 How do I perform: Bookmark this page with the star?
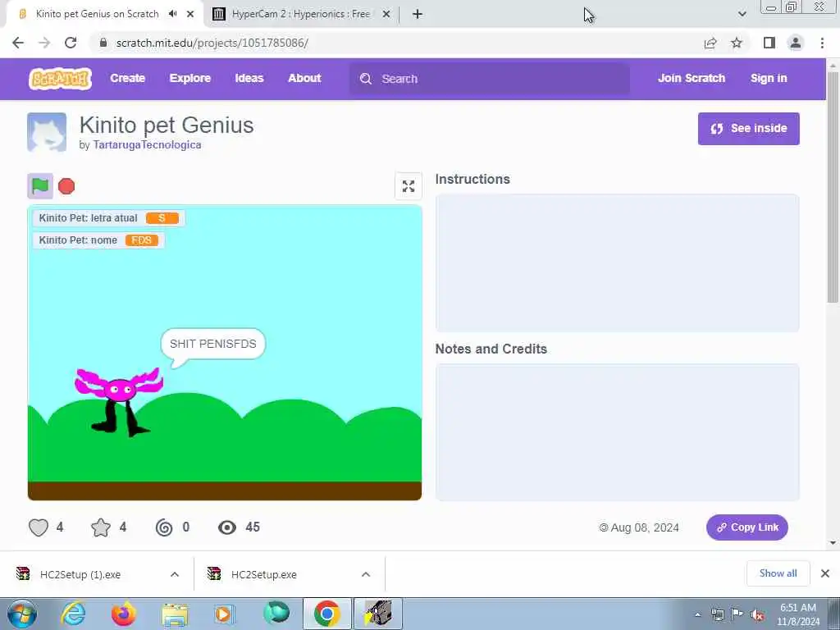(737, 43)
